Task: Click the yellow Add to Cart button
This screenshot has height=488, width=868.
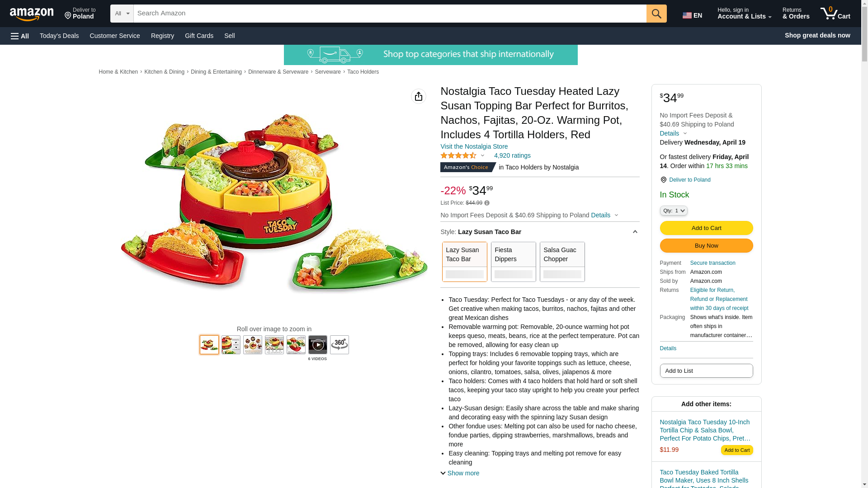Action: click(707, 228)
